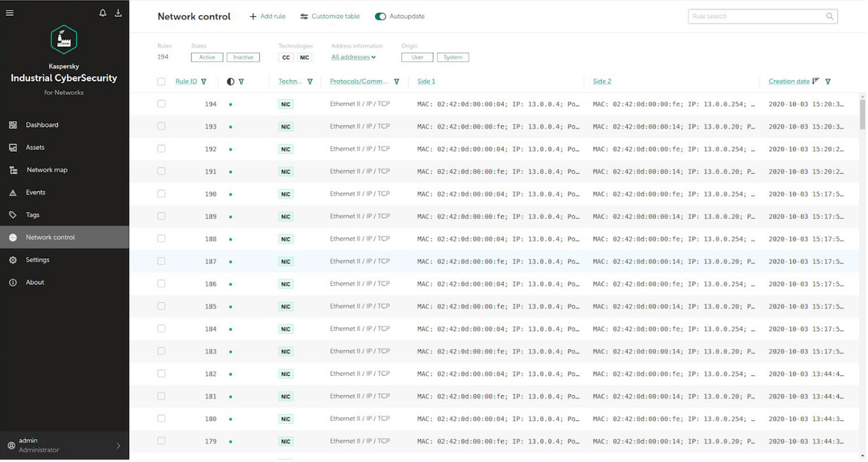Image resolution: width=868 pixels, height=462 pixels.
Task: Filter rules by Inactive state
Action: coord(243,58)
